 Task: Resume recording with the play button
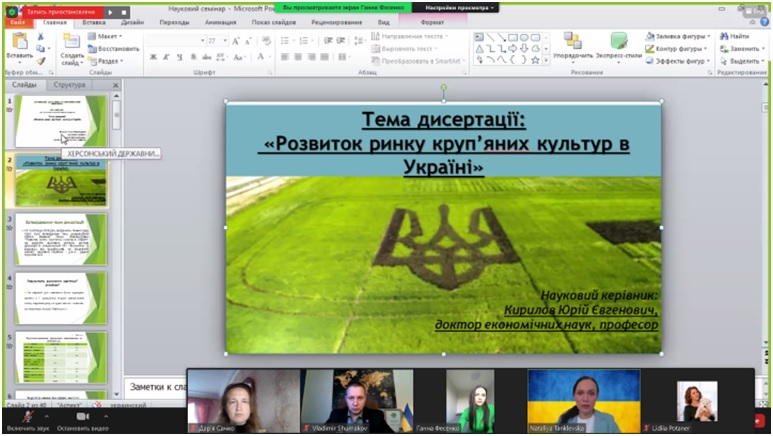(x=110, y=12)
